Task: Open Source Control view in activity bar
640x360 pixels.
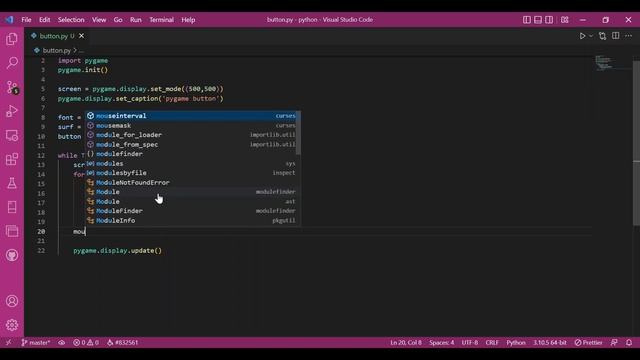Action: [12, 87]
